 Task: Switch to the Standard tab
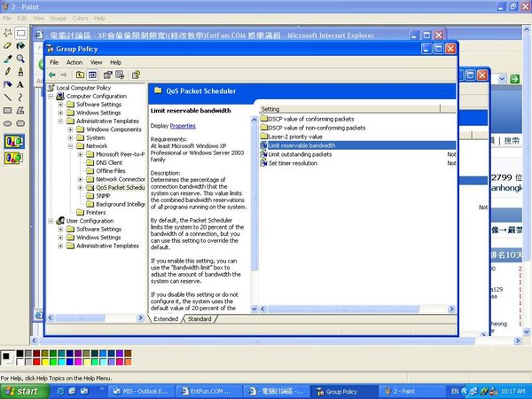click(199, 319)
